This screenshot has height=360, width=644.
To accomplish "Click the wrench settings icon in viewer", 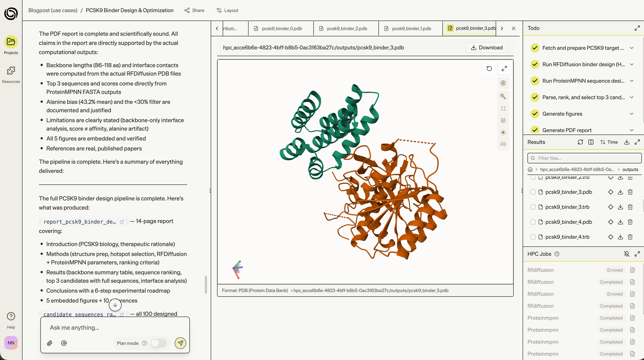I will 503,96.
